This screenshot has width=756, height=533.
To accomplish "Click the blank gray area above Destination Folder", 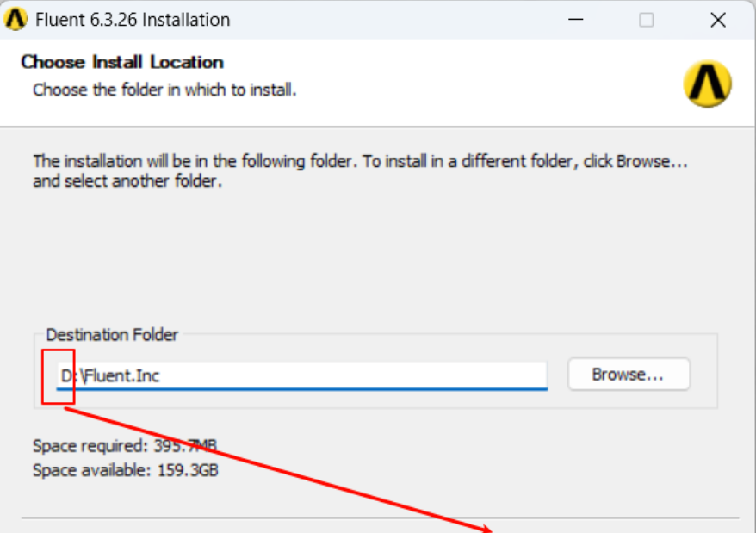I will coord(370,258).
